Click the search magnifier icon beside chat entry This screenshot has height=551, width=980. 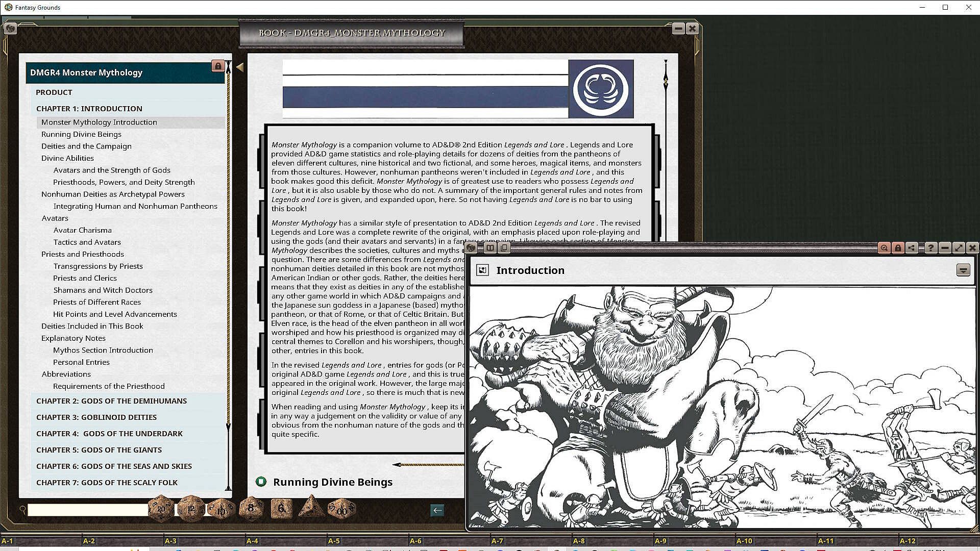22,509
